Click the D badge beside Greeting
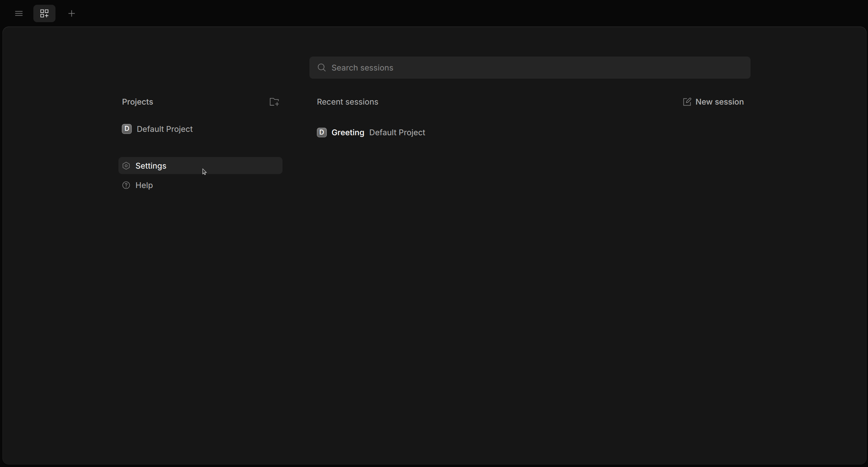 pos(322,133)
